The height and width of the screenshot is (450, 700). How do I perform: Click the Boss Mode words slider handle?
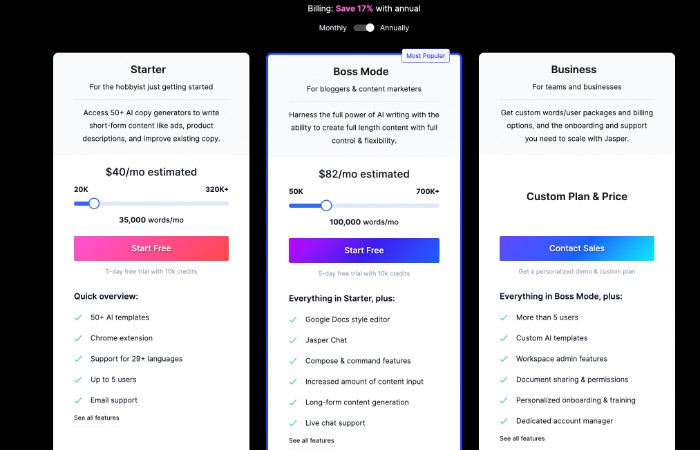tap(326, 205)
